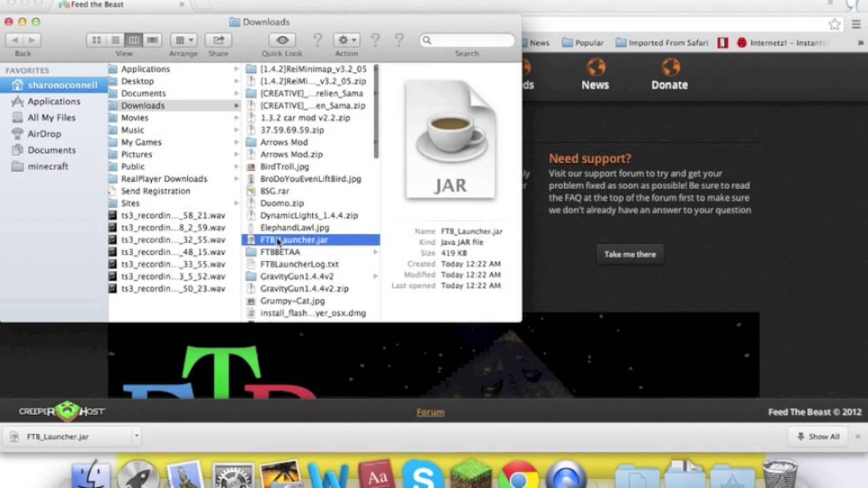Close the Chrome downloads bar
This screenshot has height=488, width=868.
(x=858, y=436)
